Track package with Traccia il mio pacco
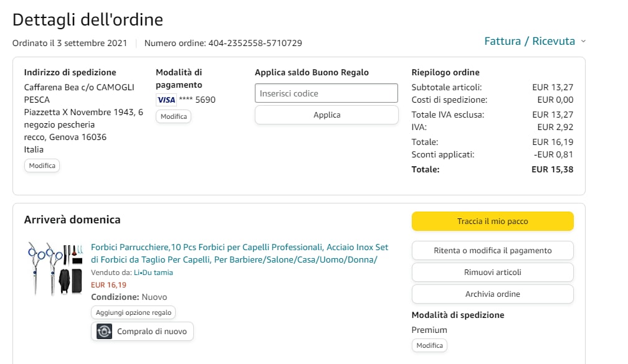Image resolution: width=628 pixels, height=364 pixels. [x=492, y=222]
